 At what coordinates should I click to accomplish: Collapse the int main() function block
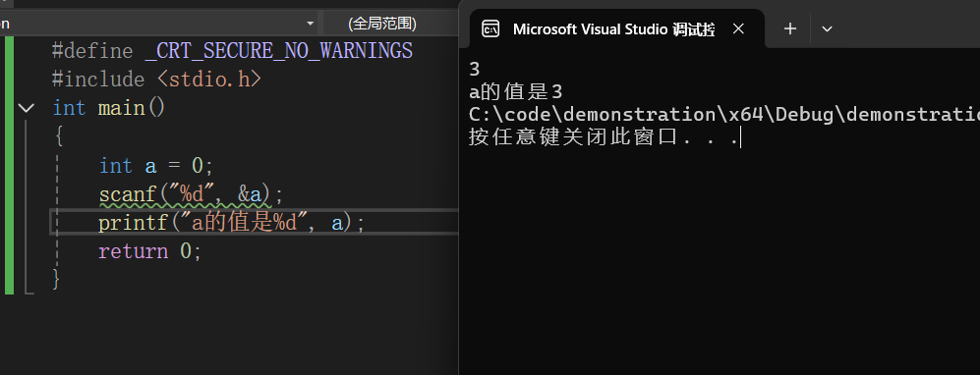tap(27, 108)
